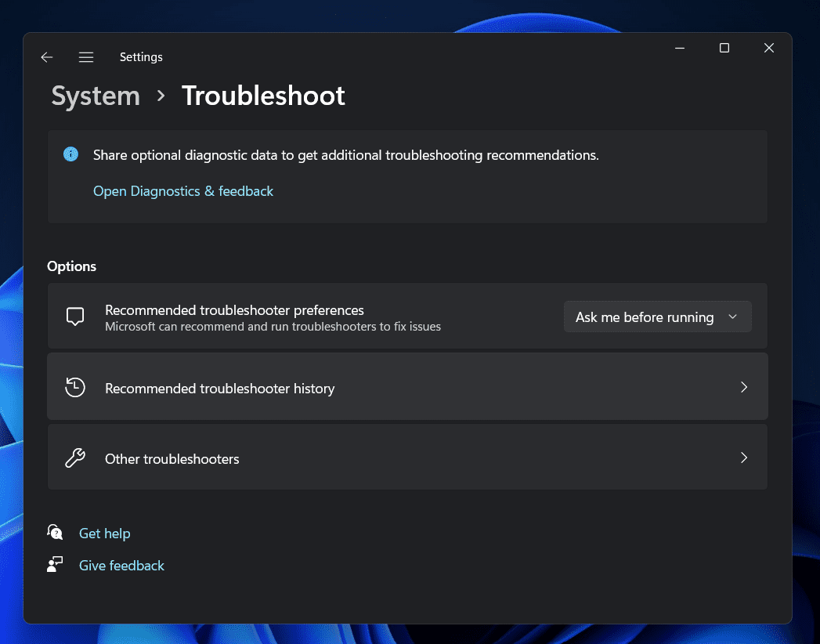Screen dimensions: 820x644
Task: Expand Recommended troubleshooter history chevron
Action: [x=744, y=387]
